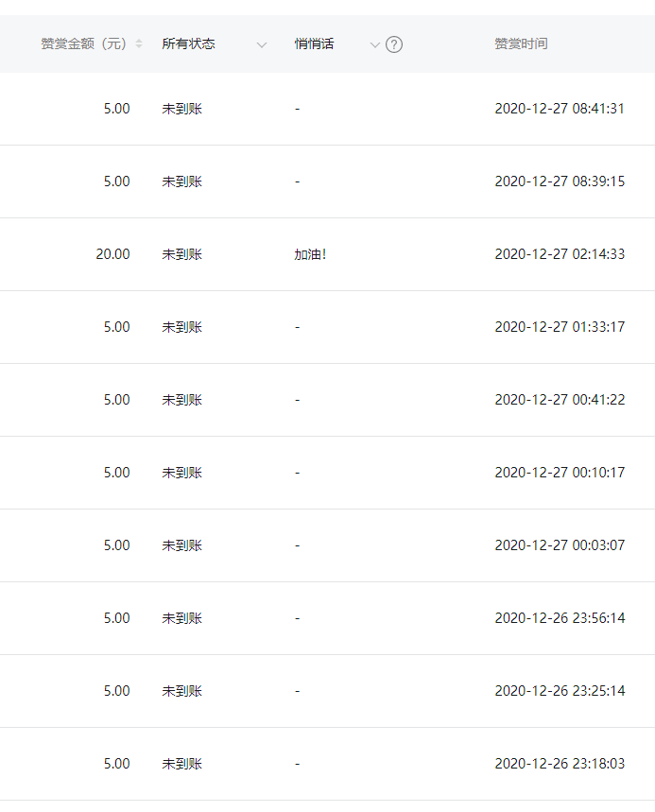Viewport: 655px width, 812px height.
Task: Click the 未到账 status at 01:33:17 row
Action: (181, 327)
